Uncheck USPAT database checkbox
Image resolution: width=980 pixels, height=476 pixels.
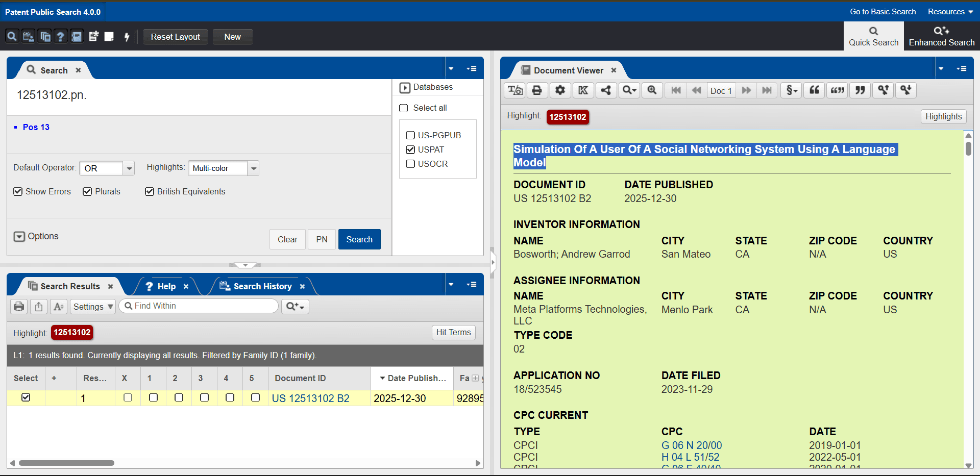coord(410,149)
